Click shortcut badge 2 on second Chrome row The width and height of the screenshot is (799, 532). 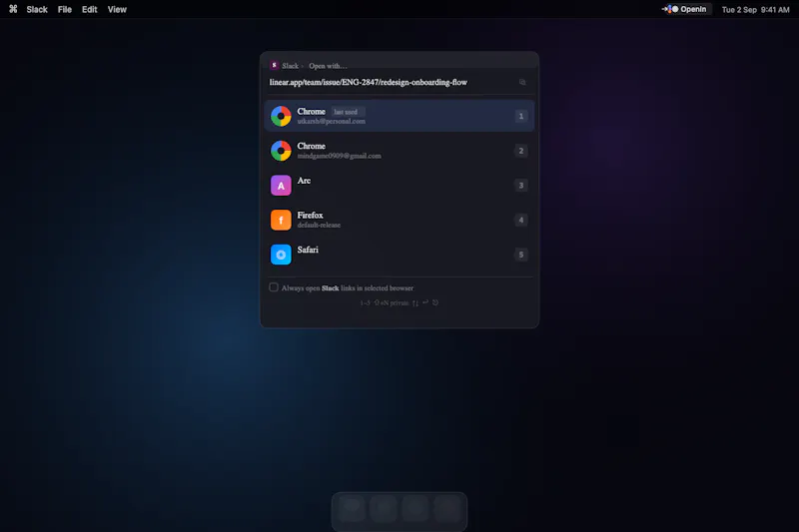520,151
